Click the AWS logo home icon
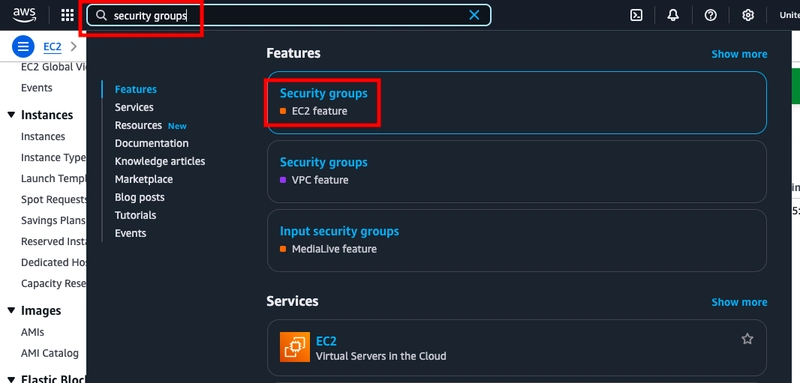Image resolution: width=800 pixels, height=383 pixels. 24,15
